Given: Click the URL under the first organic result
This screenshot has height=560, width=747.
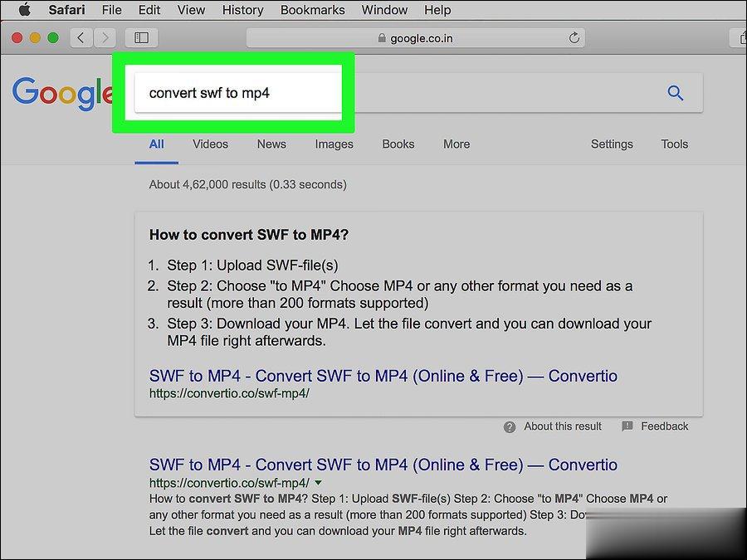Looking at the screenshot, I should 229,483.
